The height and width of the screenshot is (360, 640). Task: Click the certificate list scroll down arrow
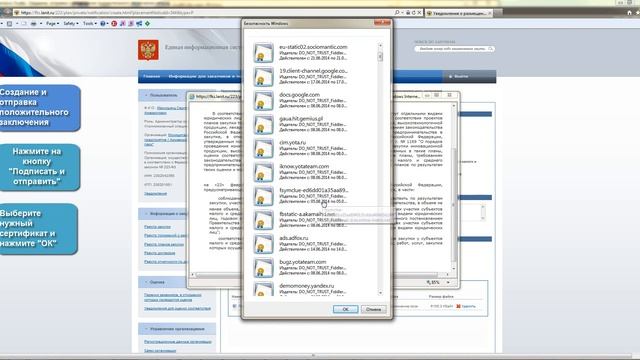click(x=380, y=293)
